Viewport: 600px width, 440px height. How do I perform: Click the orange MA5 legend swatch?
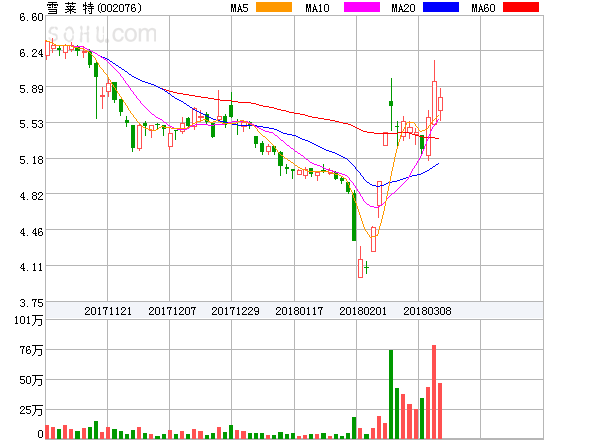(x=274, y=7)
